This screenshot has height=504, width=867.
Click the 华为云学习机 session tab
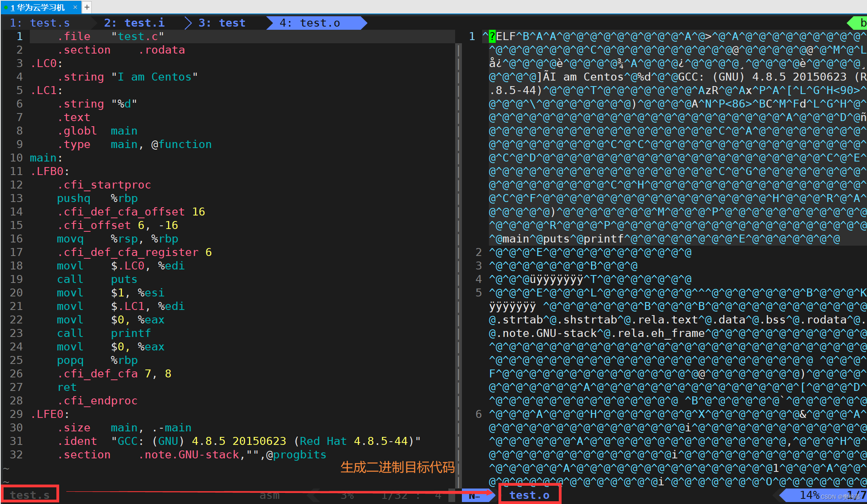(x=38, y=8)
